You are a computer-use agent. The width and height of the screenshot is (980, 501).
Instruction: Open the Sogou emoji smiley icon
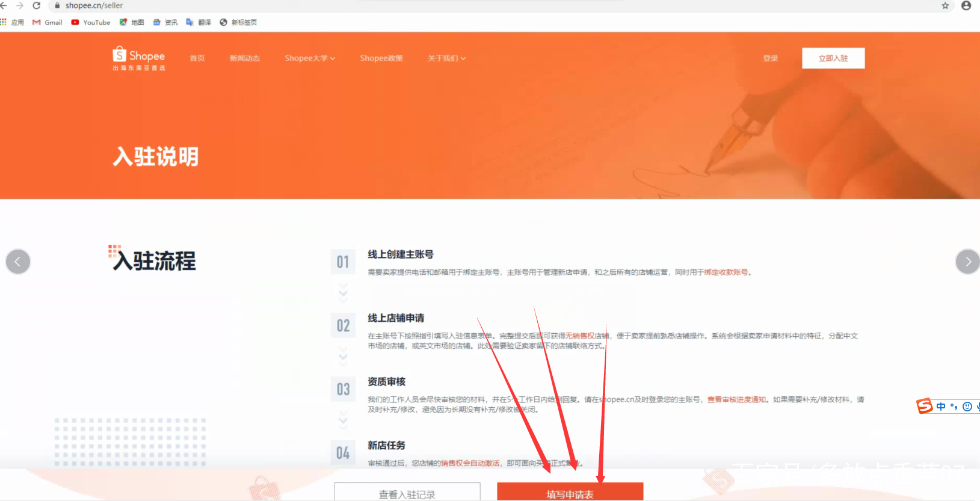967,407
